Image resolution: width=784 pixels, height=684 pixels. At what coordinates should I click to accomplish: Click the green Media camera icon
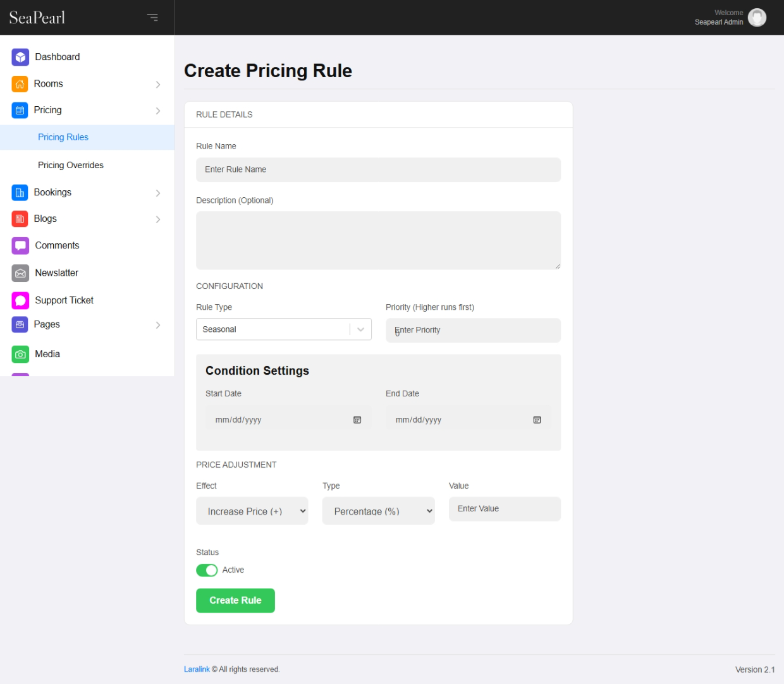(20, 355)
